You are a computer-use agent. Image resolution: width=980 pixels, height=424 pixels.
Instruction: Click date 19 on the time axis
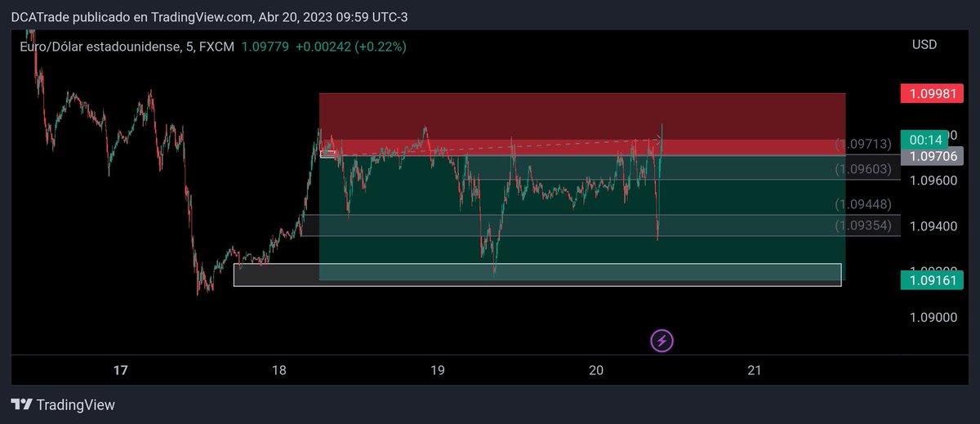point(438,371)
